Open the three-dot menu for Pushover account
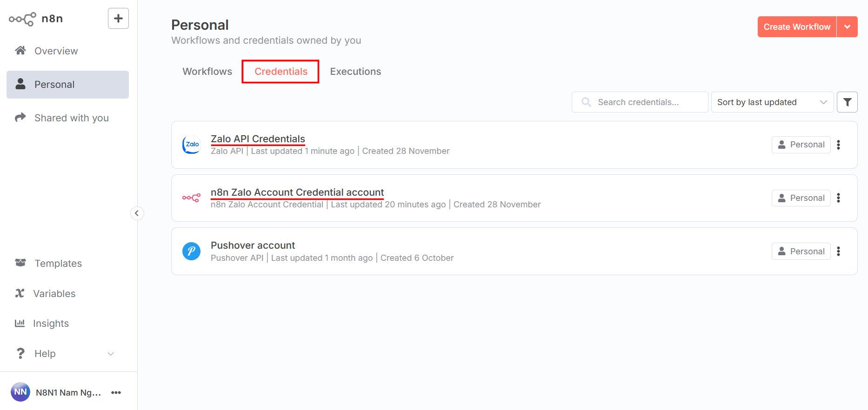Screen dimensions: 868x410 pos(839,251)
